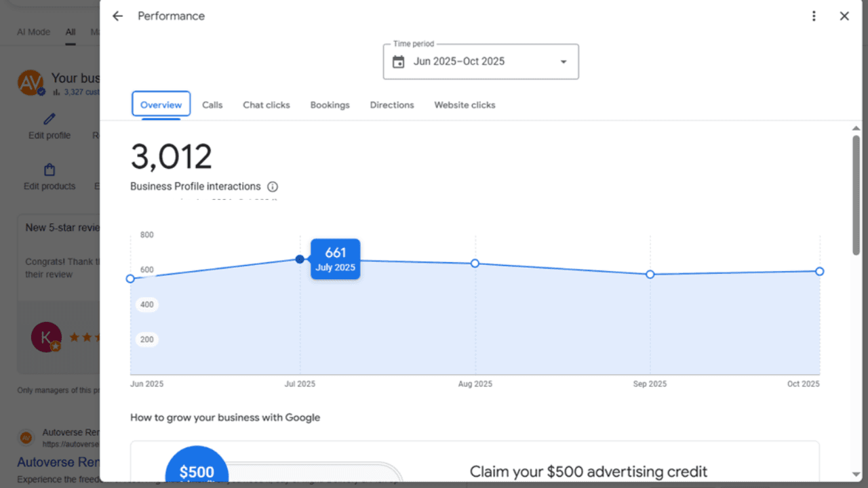Select the Edit profile pencil icon

click(x=49, y=119)
